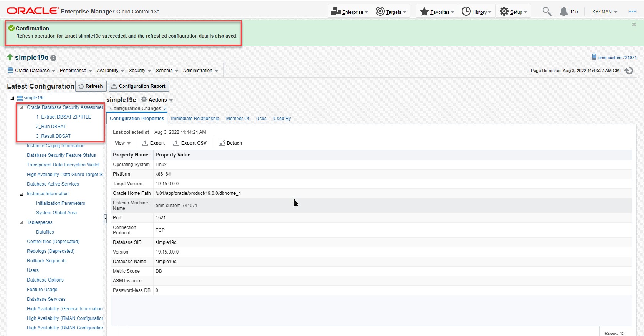Open the Availability menu
This screenshot has height=336, width=644.
(110, 71)
